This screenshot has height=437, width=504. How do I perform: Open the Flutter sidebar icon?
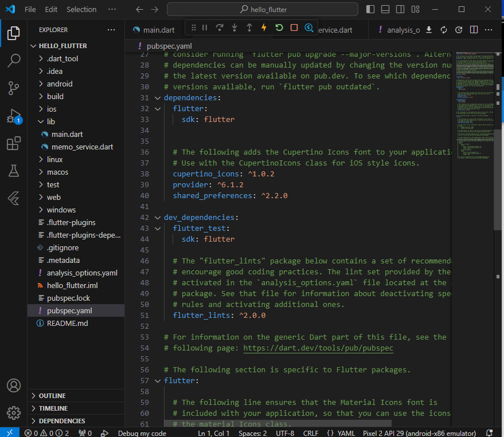pyautogui.click(x=14, y=198)
